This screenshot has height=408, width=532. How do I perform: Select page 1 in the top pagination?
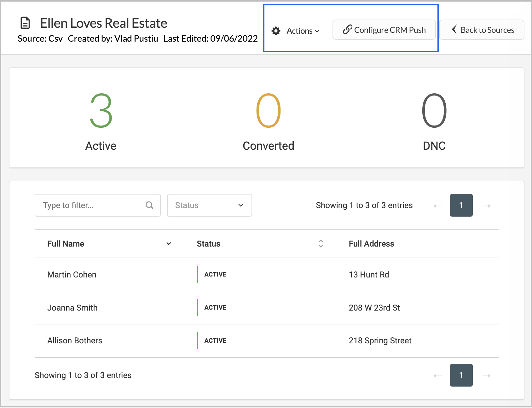point(461,205)
